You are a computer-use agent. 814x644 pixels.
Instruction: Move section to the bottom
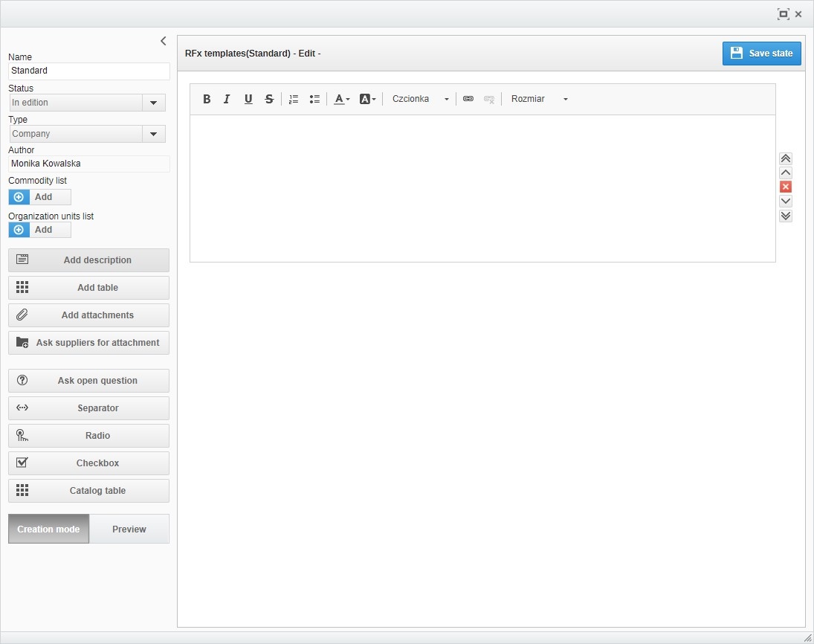click(786, 216)
